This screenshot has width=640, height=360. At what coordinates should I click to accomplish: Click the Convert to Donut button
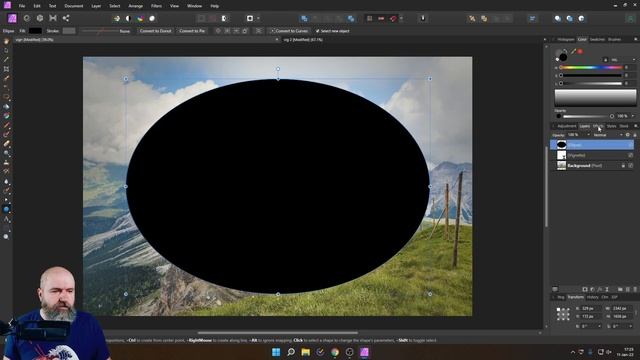[x=155, y=31]
